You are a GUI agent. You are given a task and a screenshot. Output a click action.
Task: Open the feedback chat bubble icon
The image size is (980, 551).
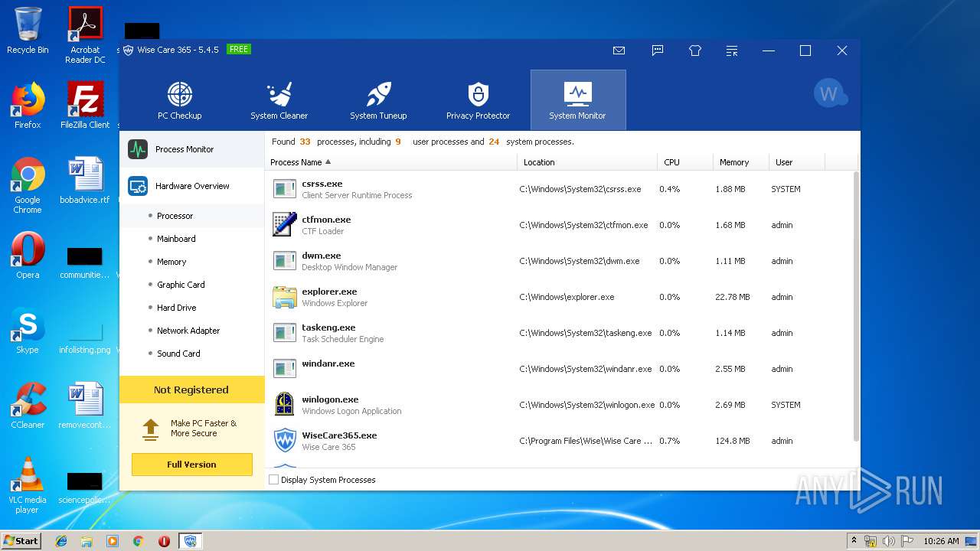657,51
